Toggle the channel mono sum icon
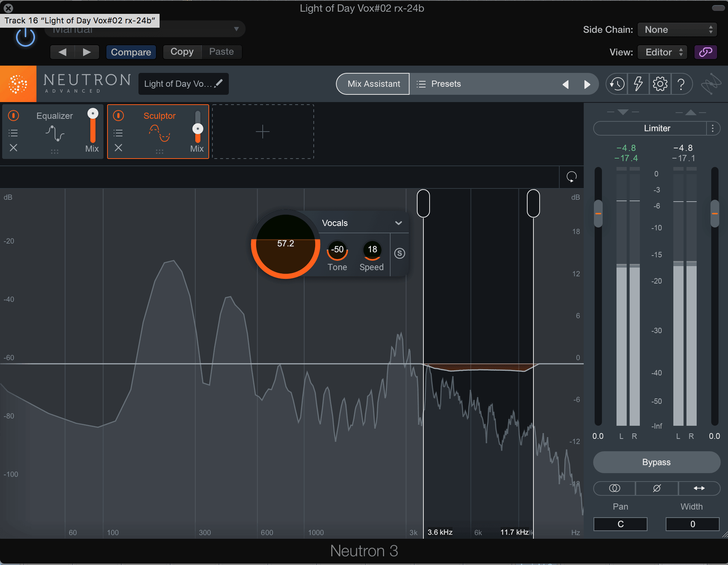 click(x=615, y=488)
